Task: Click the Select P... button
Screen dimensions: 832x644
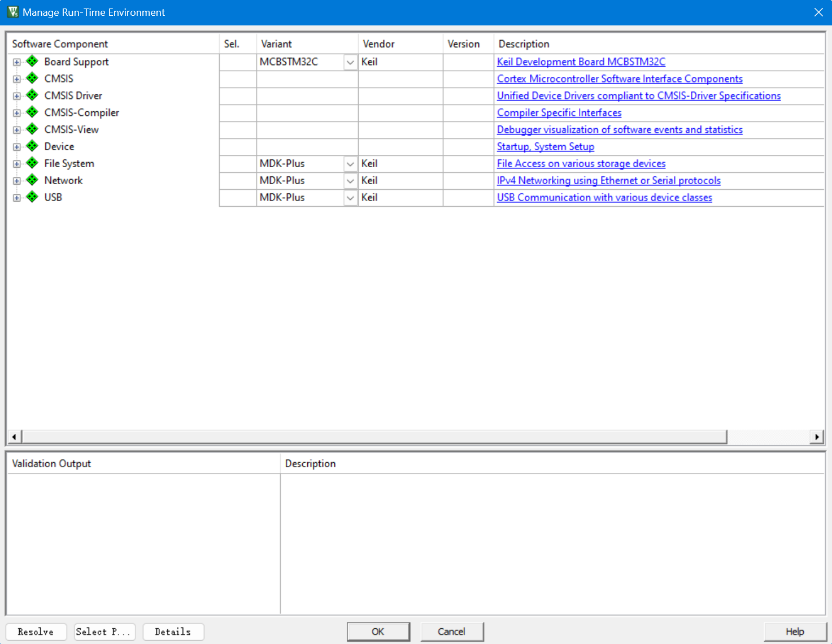Action: [x=105, y=632]
